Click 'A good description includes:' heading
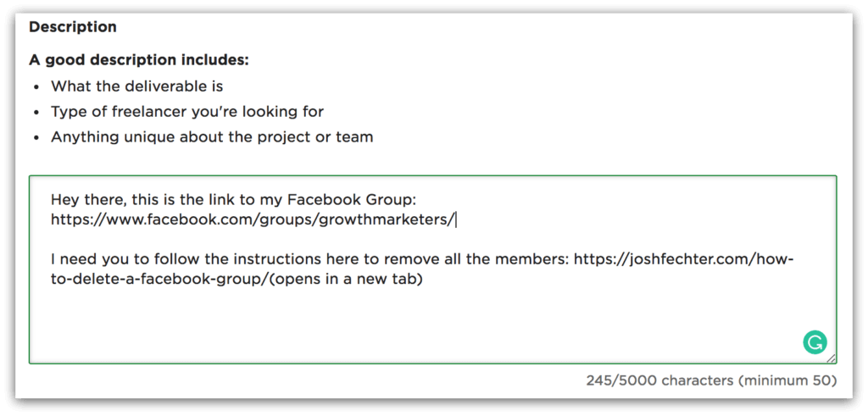 139,60
